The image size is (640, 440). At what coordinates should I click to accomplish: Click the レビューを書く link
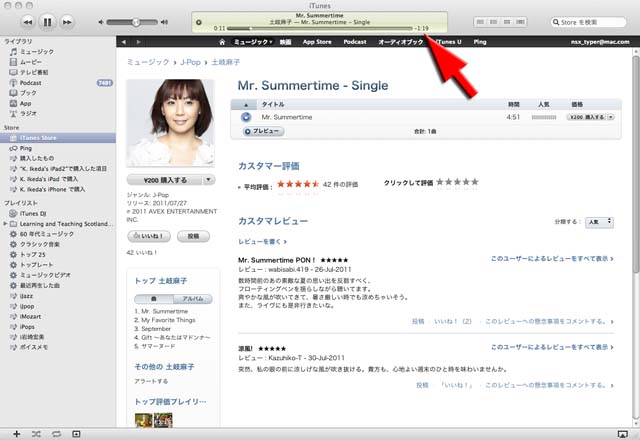[262, 242]
